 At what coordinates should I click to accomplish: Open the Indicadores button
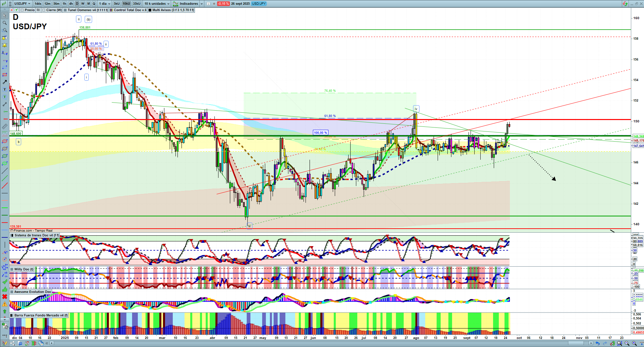(x=186, y=4)
